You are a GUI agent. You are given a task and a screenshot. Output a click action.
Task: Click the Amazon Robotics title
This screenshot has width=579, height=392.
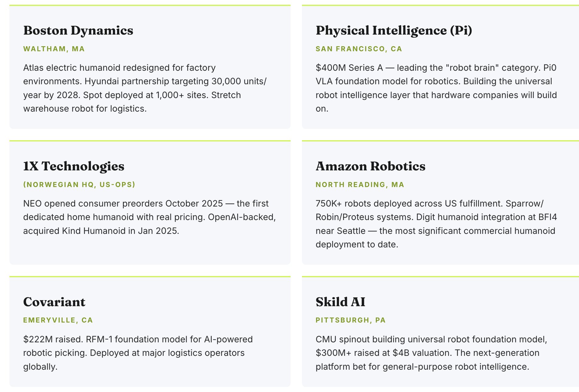370,166
